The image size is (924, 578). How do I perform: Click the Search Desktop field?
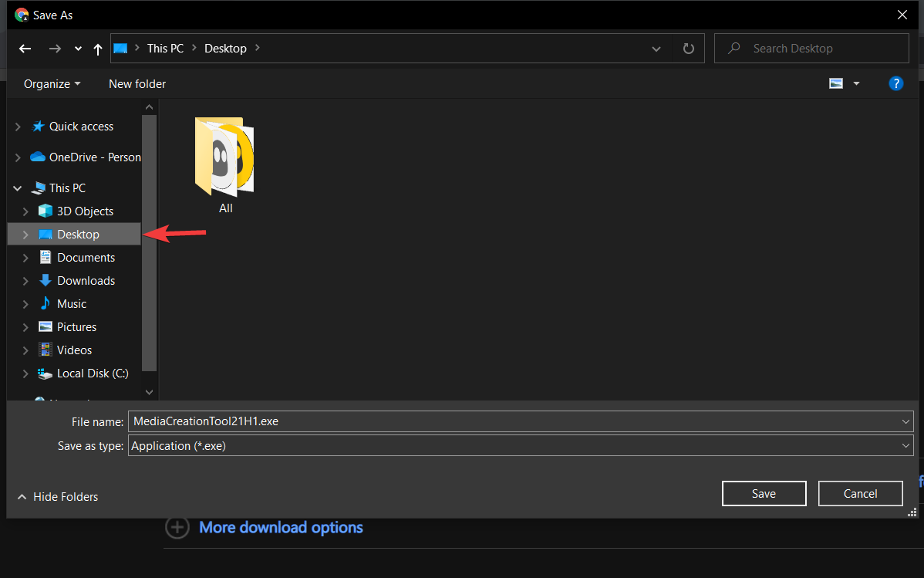click(811, 49)
